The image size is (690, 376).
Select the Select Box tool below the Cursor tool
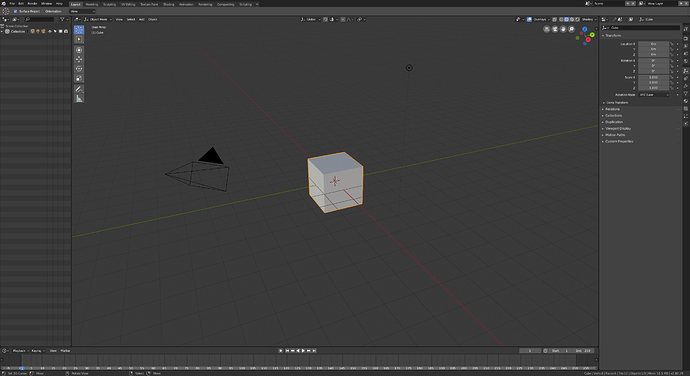(79, 39)
